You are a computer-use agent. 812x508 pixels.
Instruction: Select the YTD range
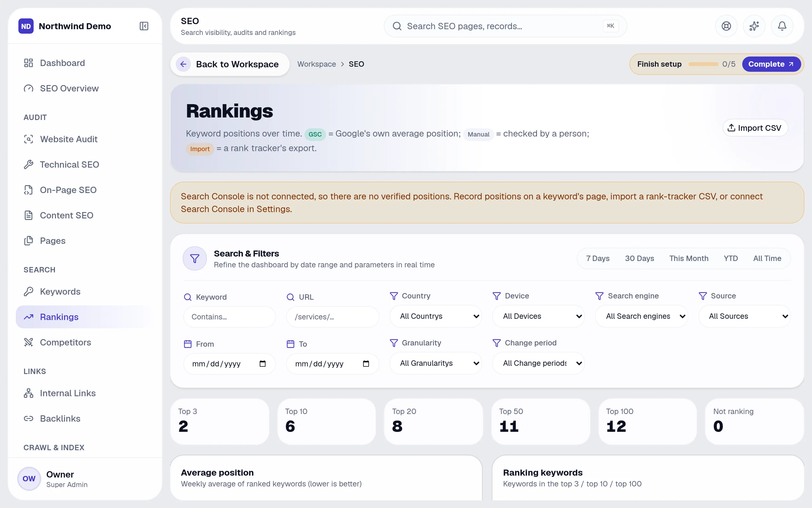731,258
